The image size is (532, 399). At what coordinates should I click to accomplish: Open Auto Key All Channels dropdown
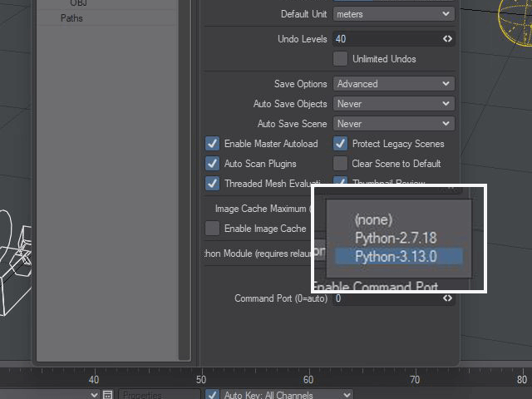coord(287,395)
